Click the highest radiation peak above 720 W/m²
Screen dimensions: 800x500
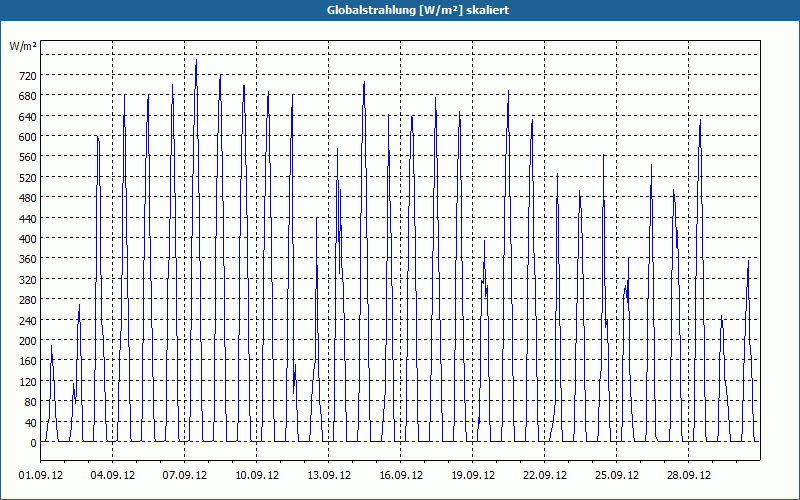point(196,60)
